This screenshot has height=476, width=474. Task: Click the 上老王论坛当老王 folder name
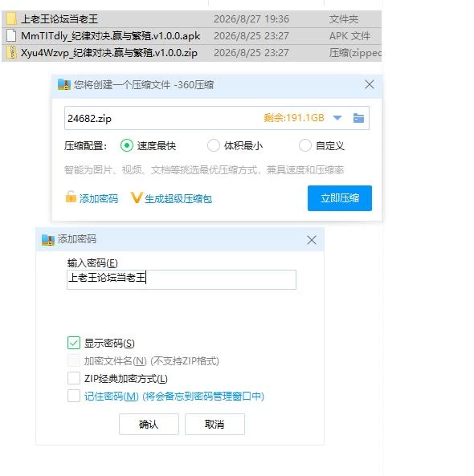click(x=59, y=18)
